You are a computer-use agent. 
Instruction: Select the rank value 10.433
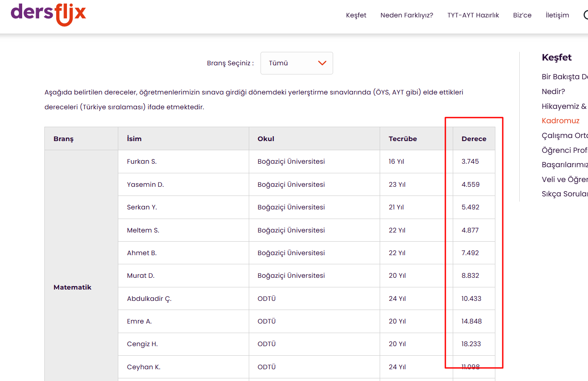[x=471, y=299]
